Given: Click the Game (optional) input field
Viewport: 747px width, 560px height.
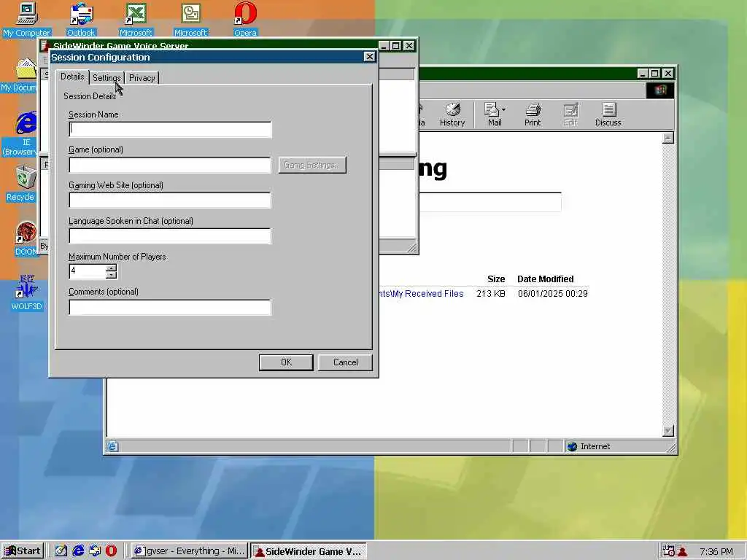Looking at the screenshot, I should [x=170, y=166].
